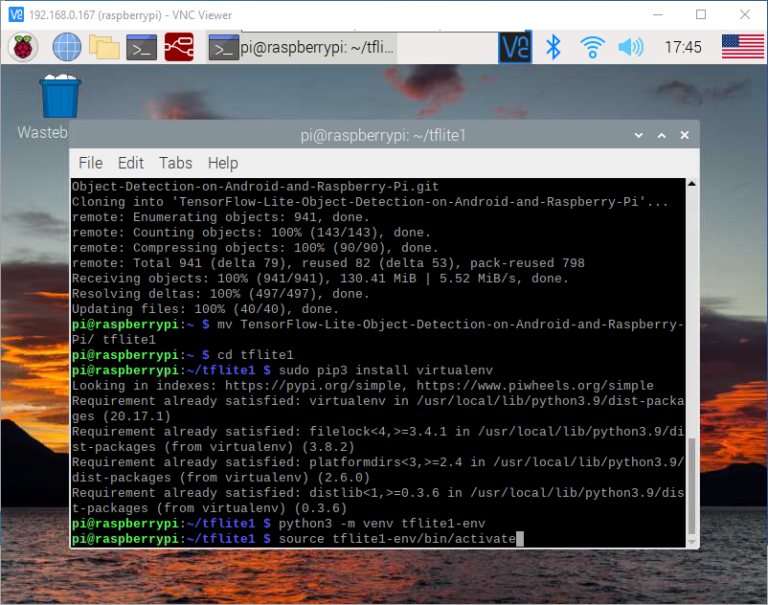Open the red application icon beside the terminal launcher

tap(179, 47)
